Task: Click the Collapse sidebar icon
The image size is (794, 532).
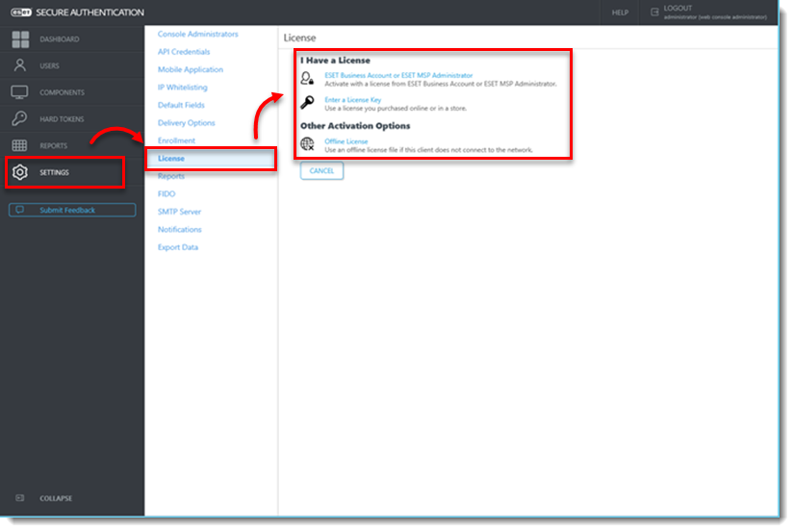Action: [20, 498]
